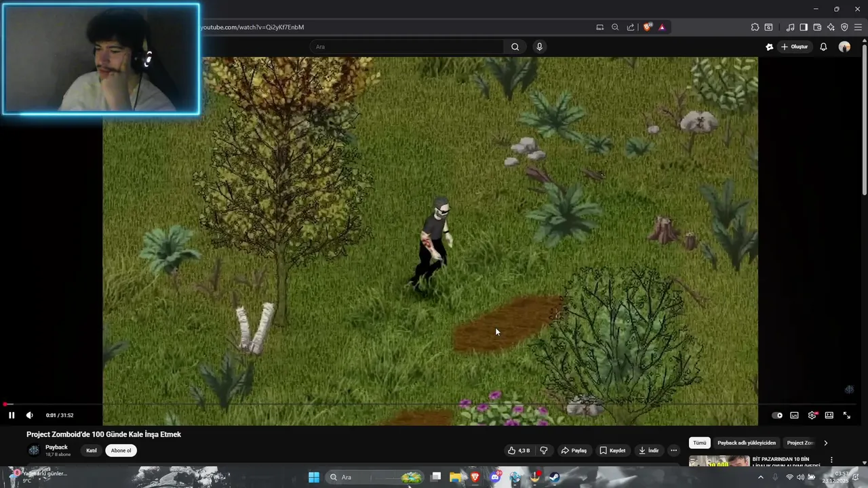Open Brave Shields lion icon
Viewport: 868px width, 488px height.
[x=648, y=27]
